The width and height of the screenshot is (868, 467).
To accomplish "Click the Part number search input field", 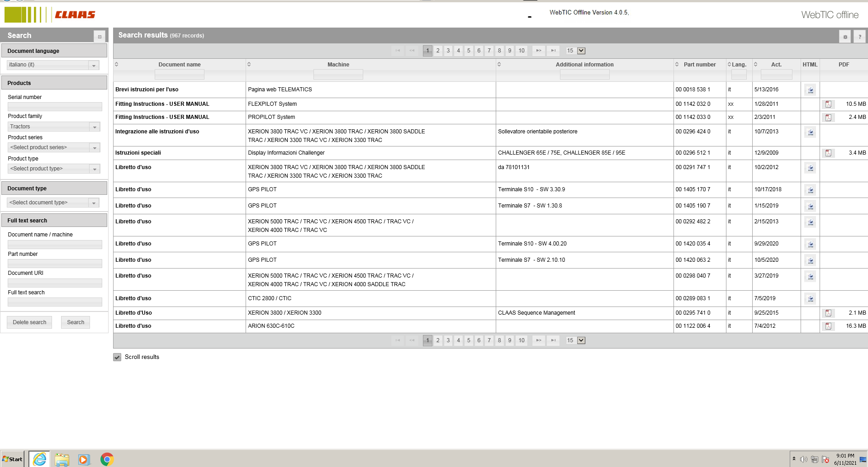I will (x=55, y=264).
